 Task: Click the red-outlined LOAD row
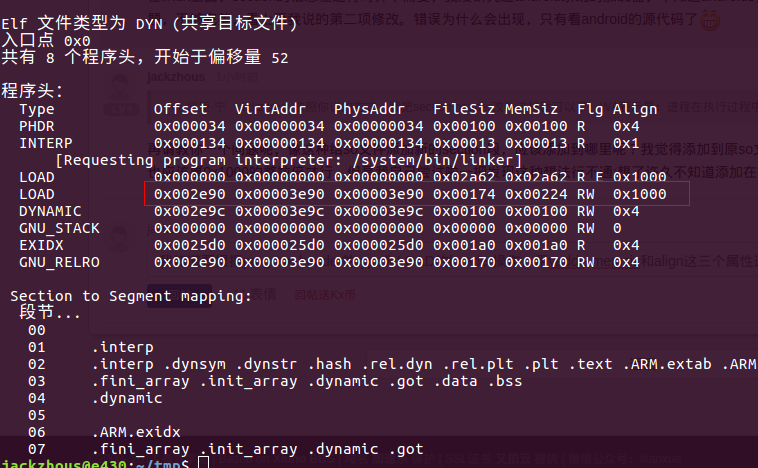416,193
